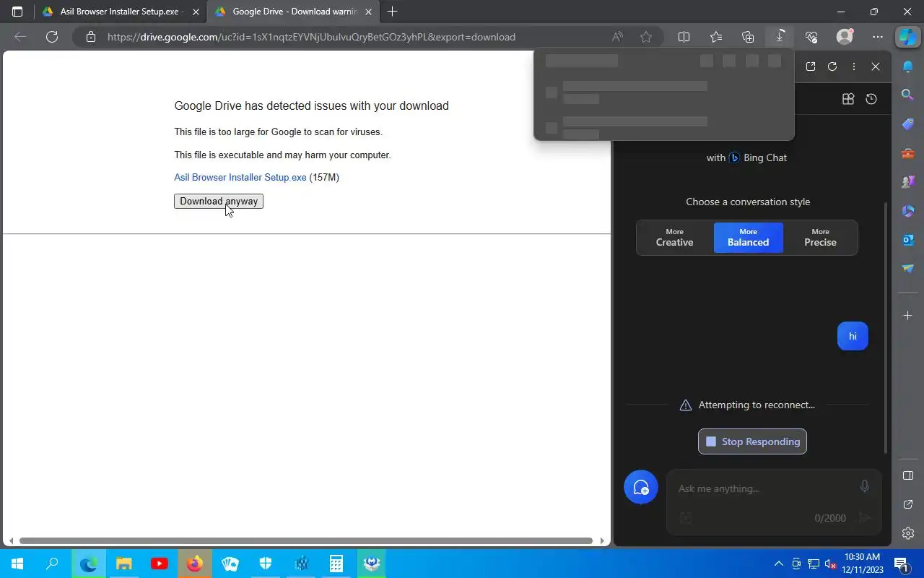The image size is (924, 578).
Task: Show hidden system tray icons
Action: [779, 564]
